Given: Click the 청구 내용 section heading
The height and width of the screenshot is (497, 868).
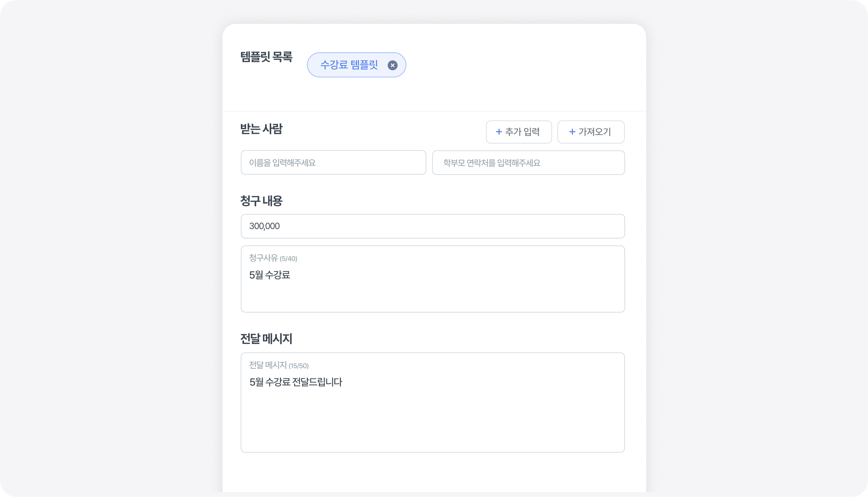Looking at the screenshot, I should point(261,201).
